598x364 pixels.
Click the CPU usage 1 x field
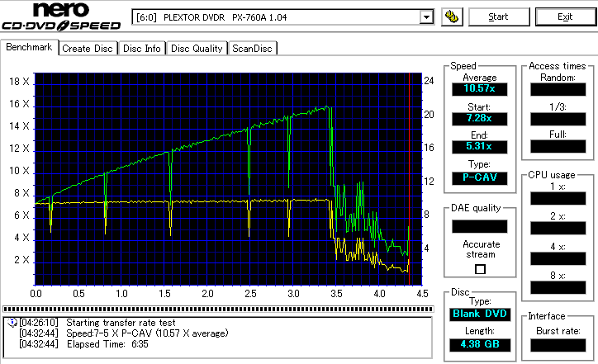coord(558,199)
